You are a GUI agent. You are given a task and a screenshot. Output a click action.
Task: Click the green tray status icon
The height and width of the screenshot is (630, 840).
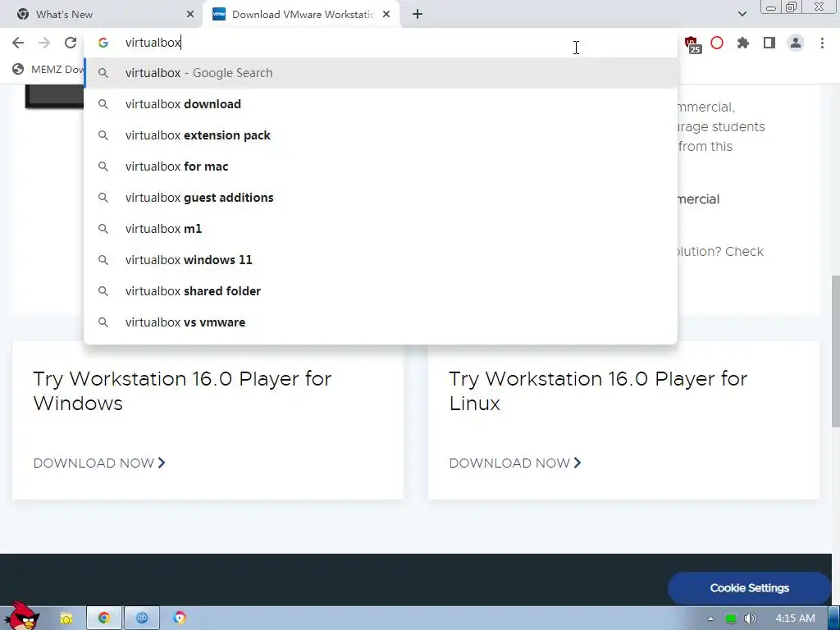730,619
